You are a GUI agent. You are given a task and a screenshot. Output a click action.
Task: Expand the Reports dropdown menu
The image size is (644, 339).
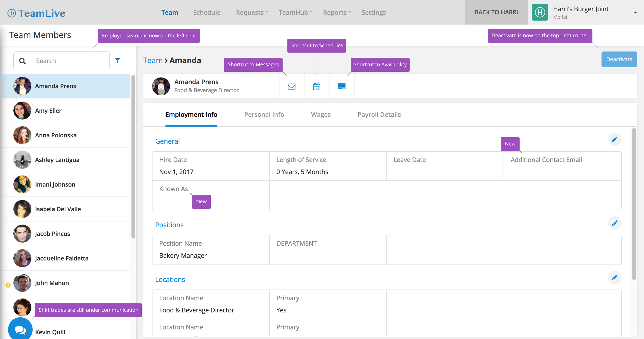pos(337,12)
